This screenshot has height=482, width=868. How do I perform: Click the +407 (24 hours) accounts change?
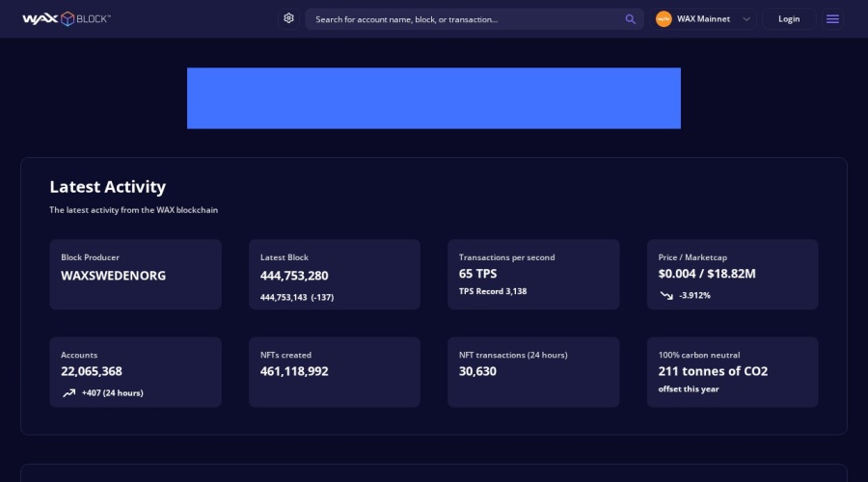(113, 393)
